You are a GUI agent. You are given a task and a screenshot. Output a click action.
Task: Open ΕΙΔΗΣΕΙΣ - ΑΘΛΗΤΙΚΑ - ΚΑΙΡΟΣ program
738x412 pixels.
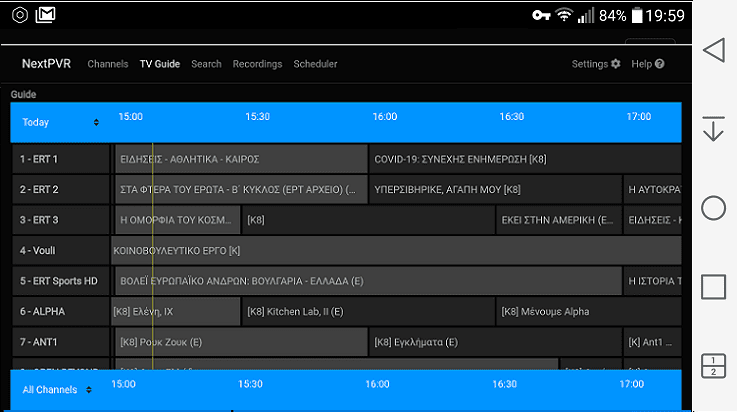[x=241, y=159]
